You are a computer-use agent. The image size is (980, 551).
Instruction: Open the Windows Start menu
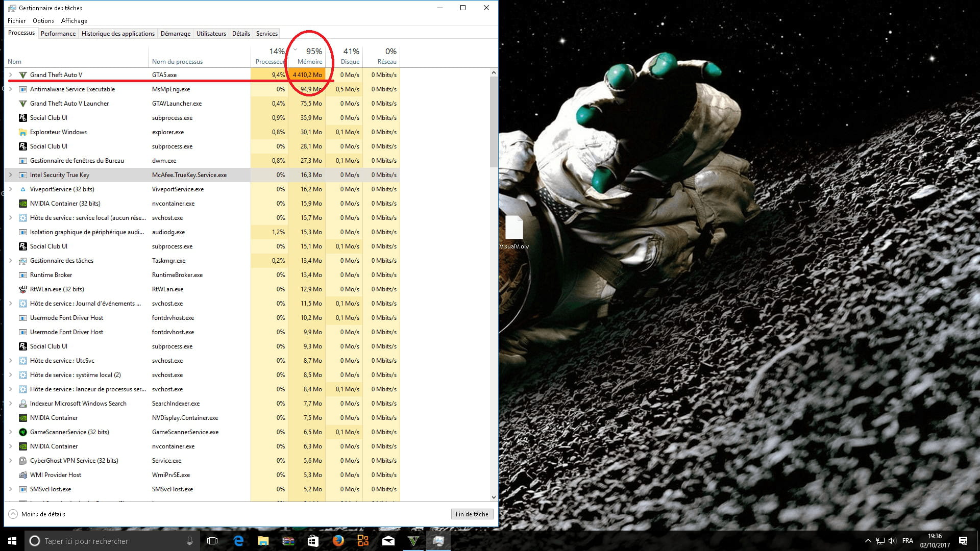[x=12, y=541]
